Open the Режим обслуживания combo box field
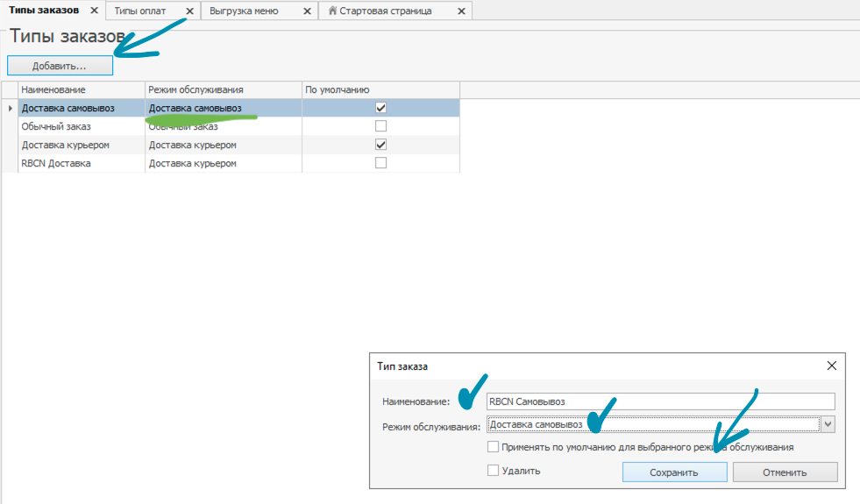The image size is (860, 504). [652, 424]
